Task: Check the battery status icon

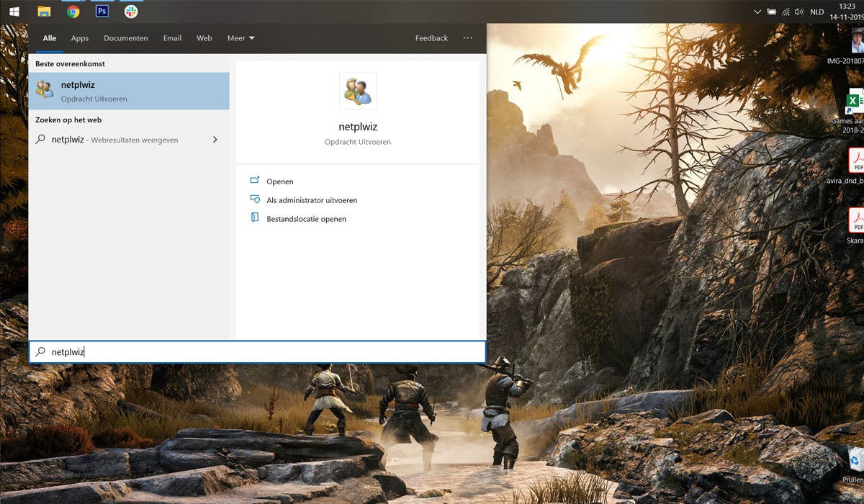Action: [x=771, y=12]
